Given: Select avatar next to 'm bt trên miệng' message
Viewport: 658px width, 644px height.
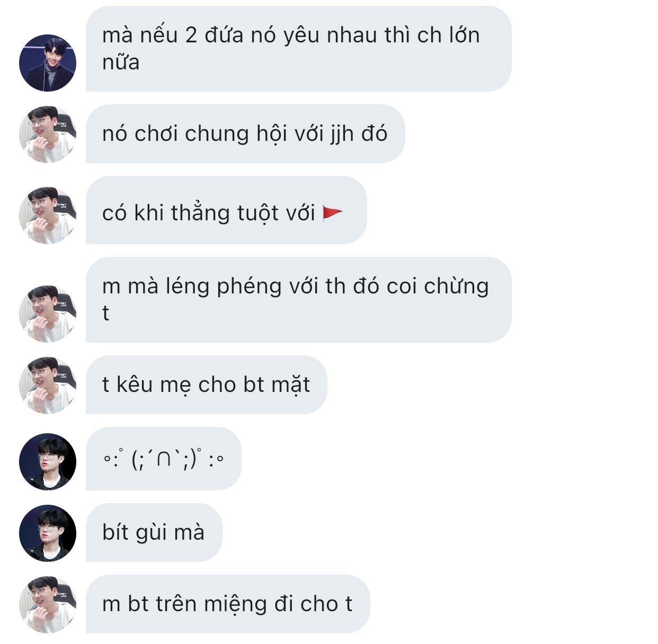Looking at the screenshot, I should click(x=48, y=605).
